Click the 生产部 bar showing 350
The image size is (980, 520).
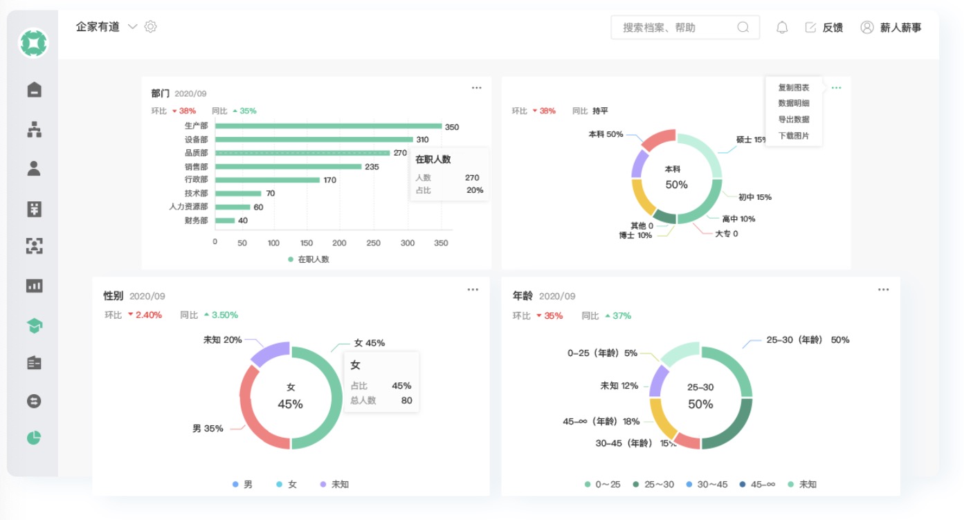pos(328,126)
